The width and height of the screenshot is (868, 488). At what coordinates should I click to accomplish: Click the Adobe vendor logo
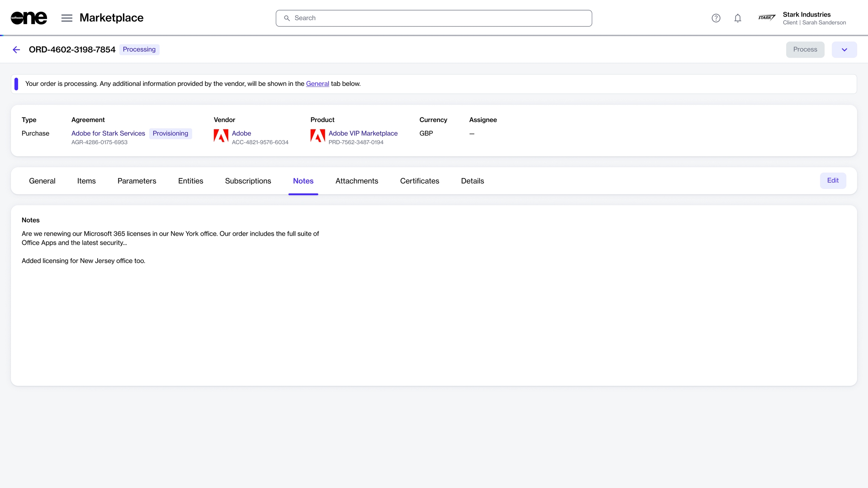pyautogui.click(x=221, y=136)
